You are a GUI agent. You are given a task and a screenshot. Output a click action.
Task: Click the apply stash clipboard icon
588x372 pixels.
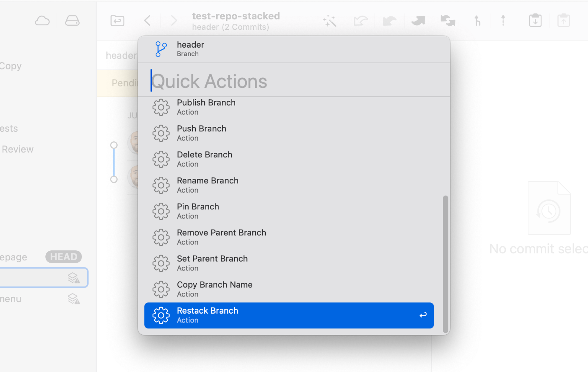(563, 20)
